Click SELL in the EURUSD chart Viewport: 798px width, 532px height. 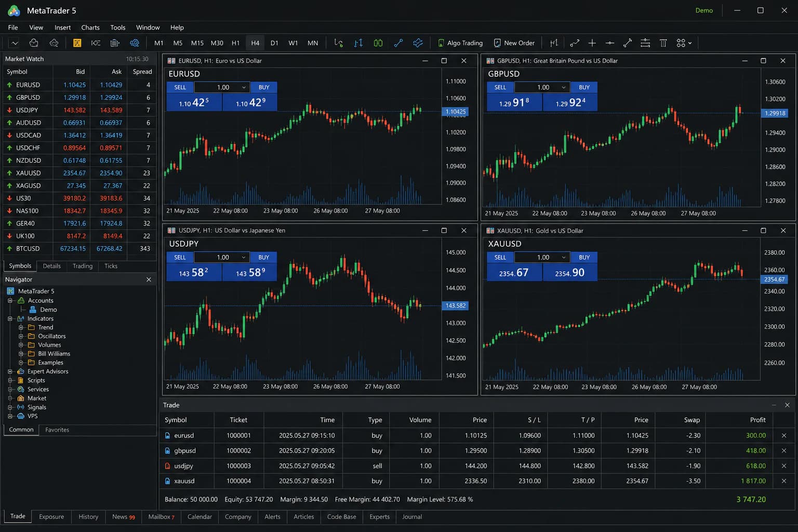180,87
